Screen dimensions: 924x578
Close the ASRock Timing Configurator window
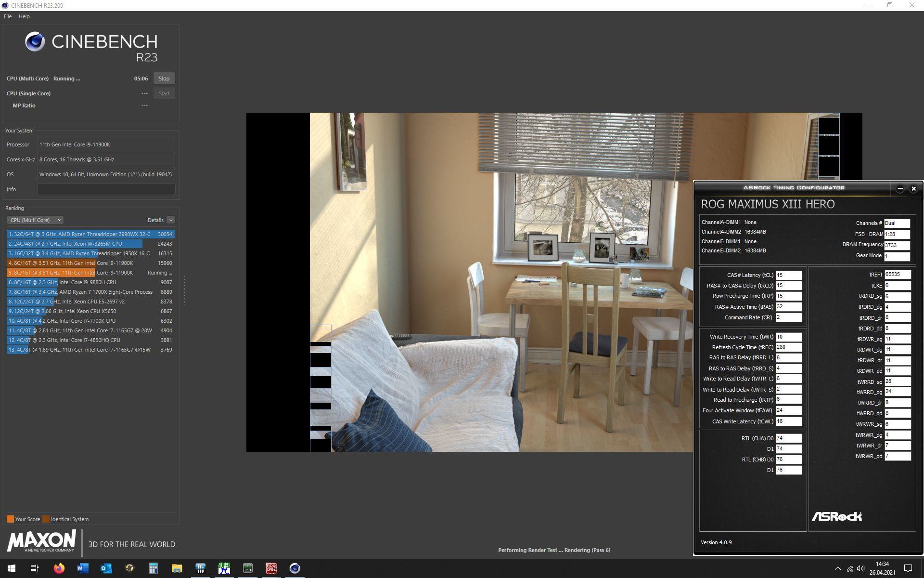click(913, 189)
